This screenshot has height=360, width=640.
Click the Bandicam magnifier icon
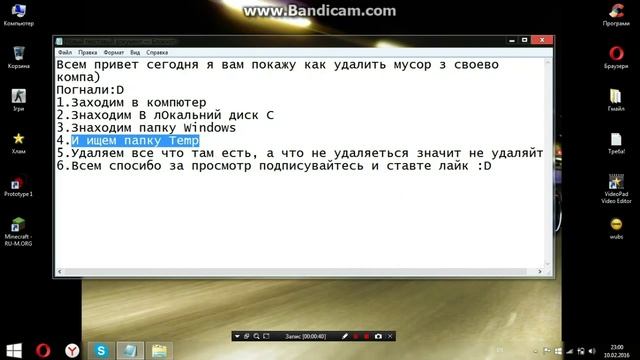(x=256, y=336)
